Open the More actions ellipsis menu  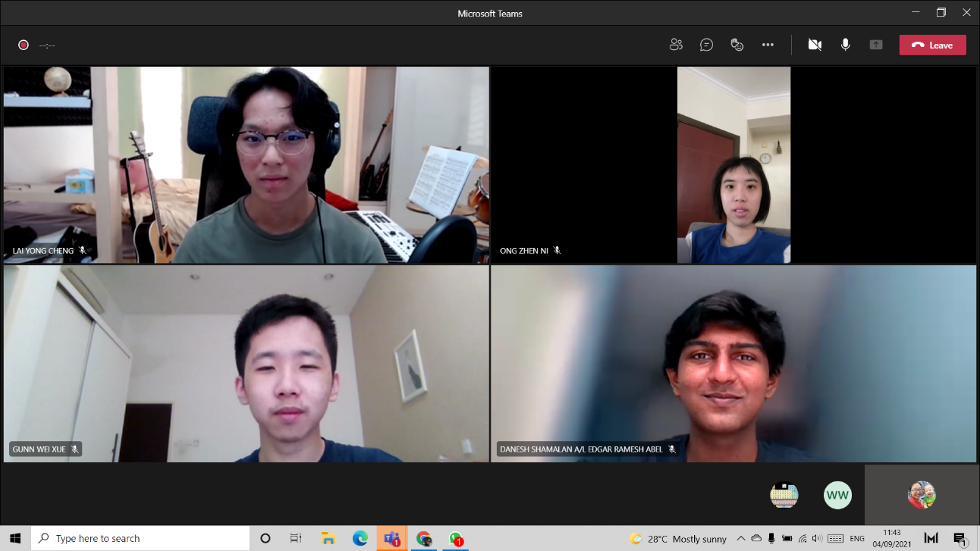point(768,45)
